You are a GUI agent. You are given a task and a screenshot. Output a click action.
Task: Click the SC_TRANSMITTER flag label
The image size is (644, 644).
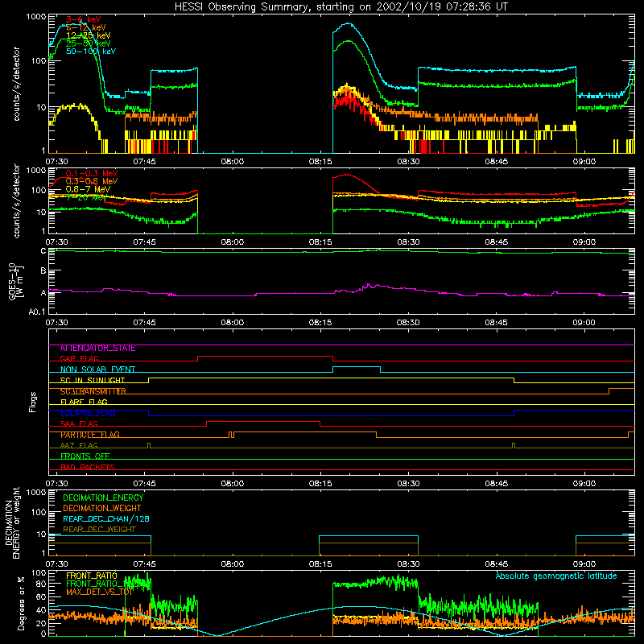pos(93,391)
